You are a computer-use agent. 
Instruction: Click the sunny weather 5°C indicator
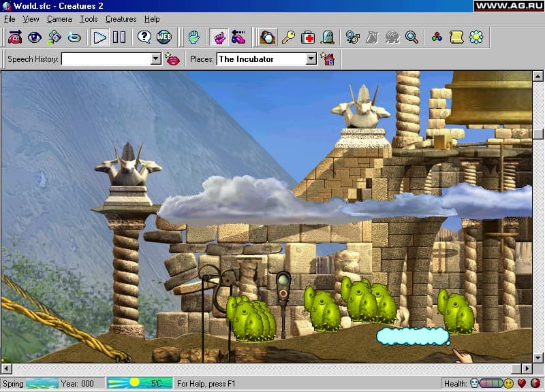click(x=140, y=383)
